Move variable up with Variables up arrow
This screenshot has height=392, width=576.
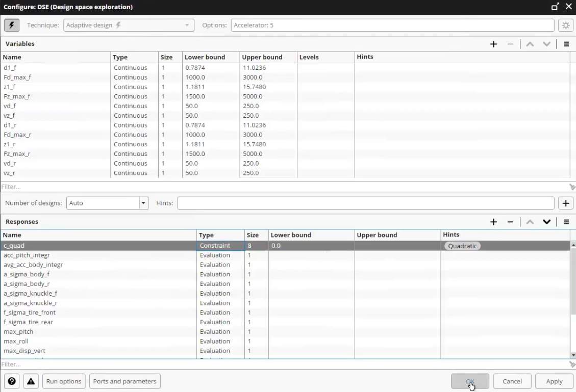530,44
